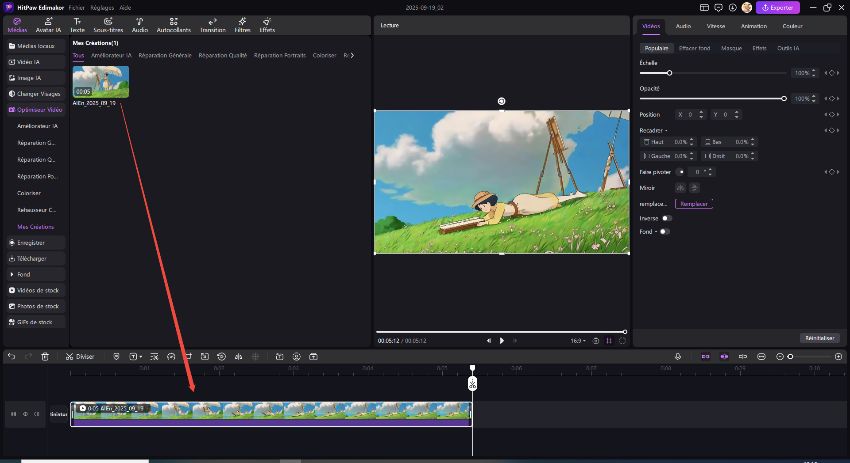Click the speed gauge icon in timeline toolbar
Viewport: 850px width, 463px height.
171,356
